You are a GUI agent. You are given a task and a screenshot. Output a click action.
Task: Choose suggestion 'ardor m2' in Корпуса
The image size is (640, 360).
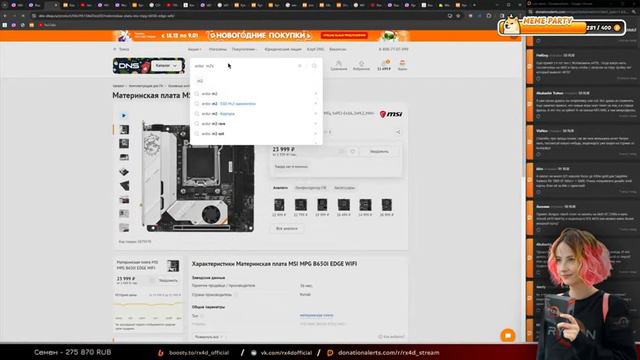click(x=218, y=114)
